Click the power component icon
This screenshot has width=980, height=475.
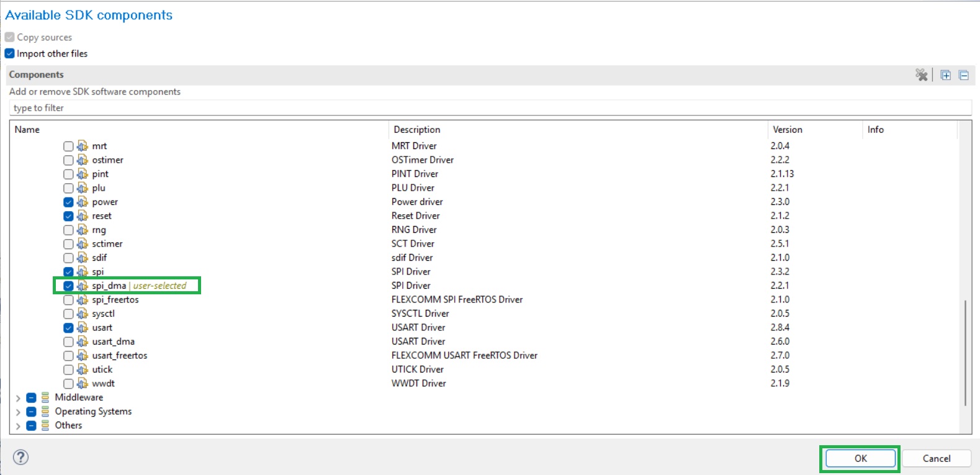click(x=83, y=202)
